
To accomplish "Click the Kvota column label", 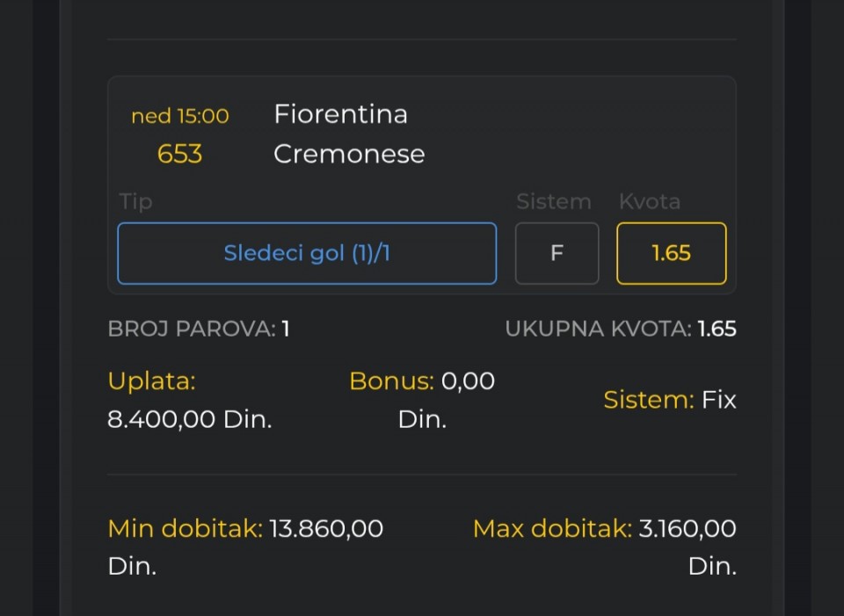I will tap(649, 201).
